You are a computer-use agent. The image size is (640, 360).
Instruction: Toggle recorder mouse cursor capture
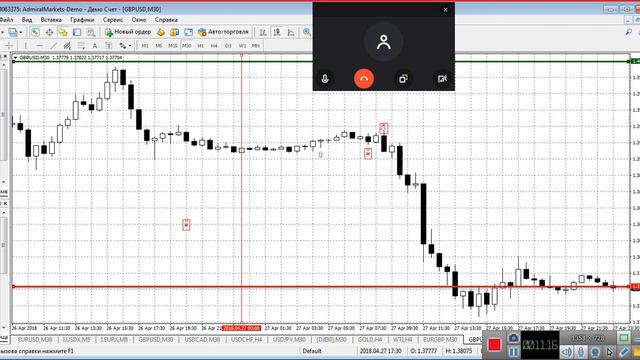click(609, 351)
